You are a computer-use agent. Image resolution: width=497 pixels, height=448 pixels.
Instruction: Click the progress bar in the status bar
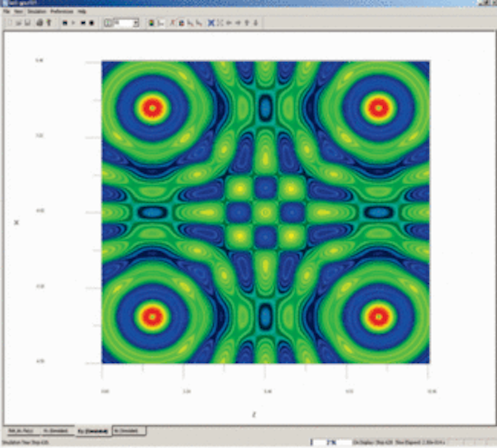coord(331,442)
